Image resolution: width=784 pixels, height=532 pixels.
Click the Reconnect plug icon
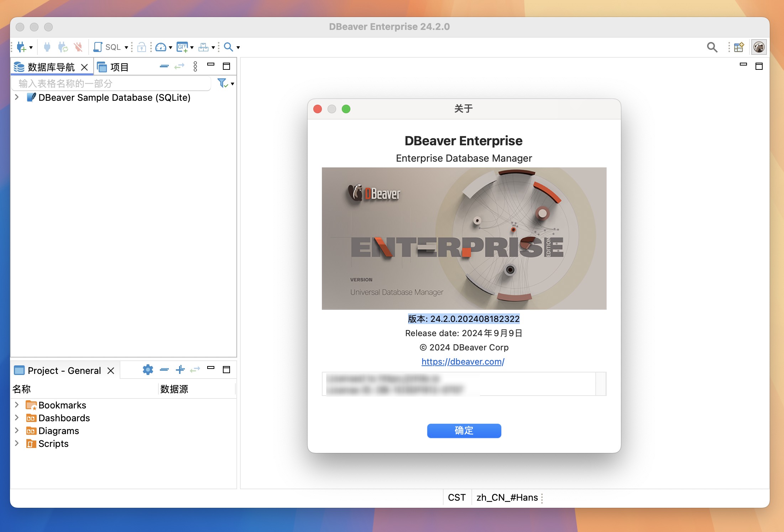click(63, 47)
